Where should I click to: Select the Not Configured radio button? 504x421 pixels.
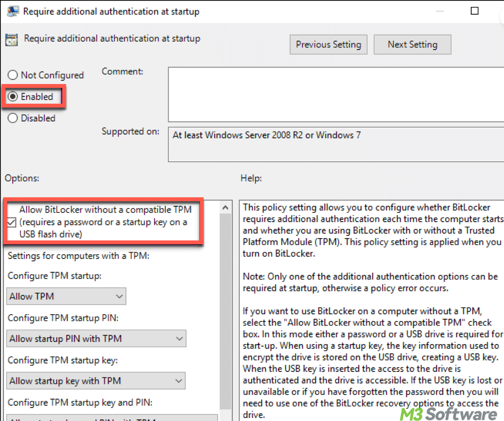click(x=13, y=75)
